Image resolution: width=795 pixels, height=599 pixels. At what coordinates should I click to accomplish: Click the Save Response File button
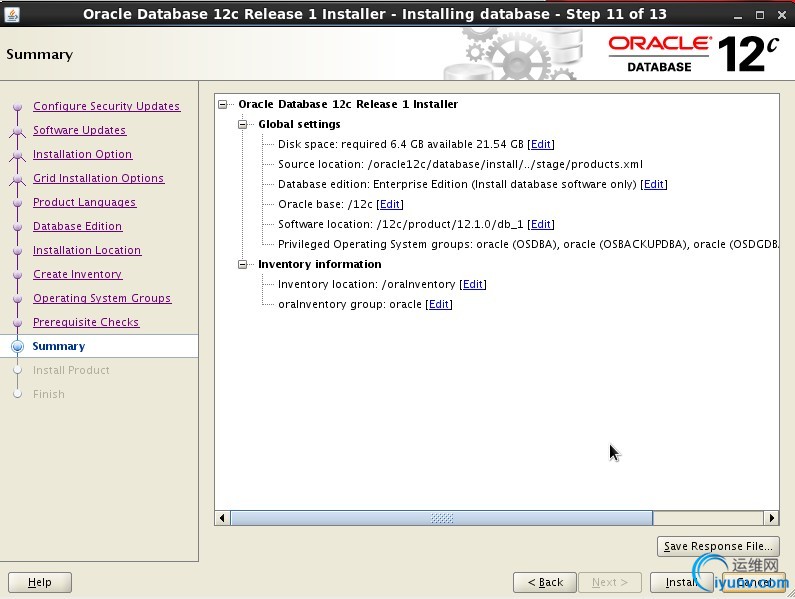[x=718, y=546]
